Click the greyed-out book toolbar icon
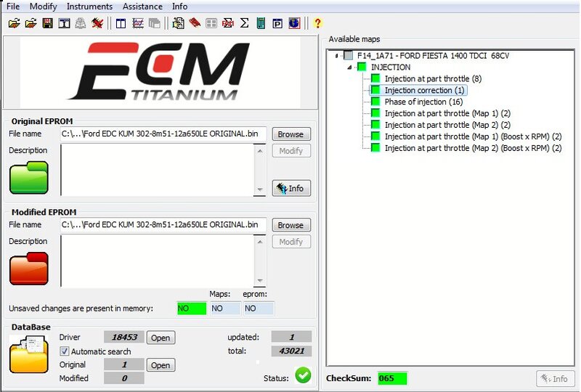Image resolution: width=581 pixels, height=392 pixels. [81, 24]
